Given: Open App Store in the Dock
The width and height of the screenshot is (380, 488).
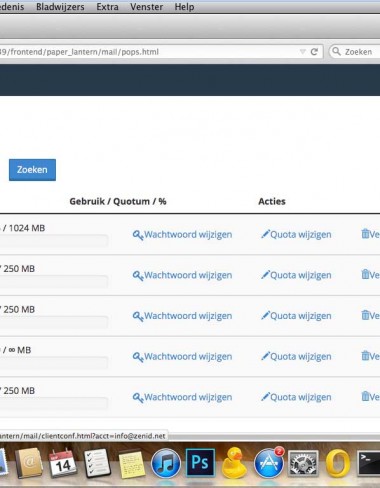Looking at the screenshot, I should pos(269,463).
